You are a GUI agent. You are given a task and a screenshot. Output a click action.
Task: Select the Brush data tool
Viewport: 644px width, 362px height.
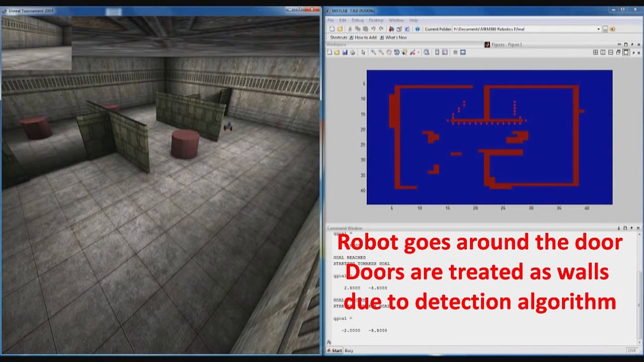coord(413,52)
